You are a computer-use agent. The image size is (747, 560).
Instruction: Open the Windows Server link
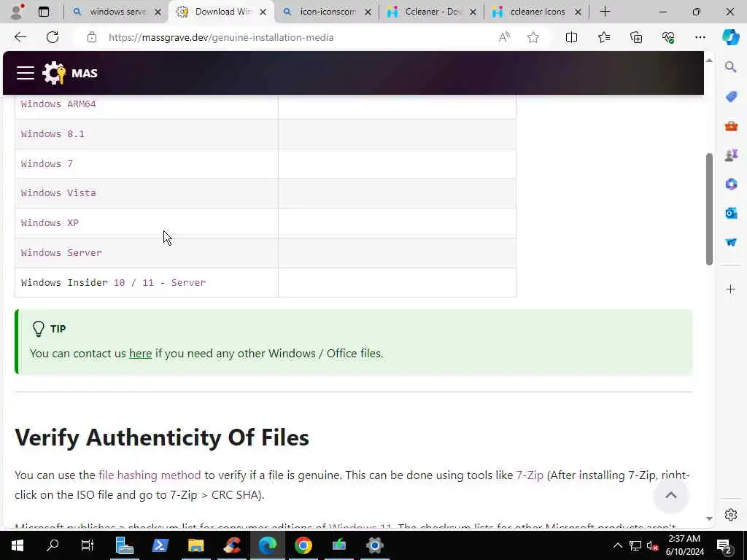61,253
